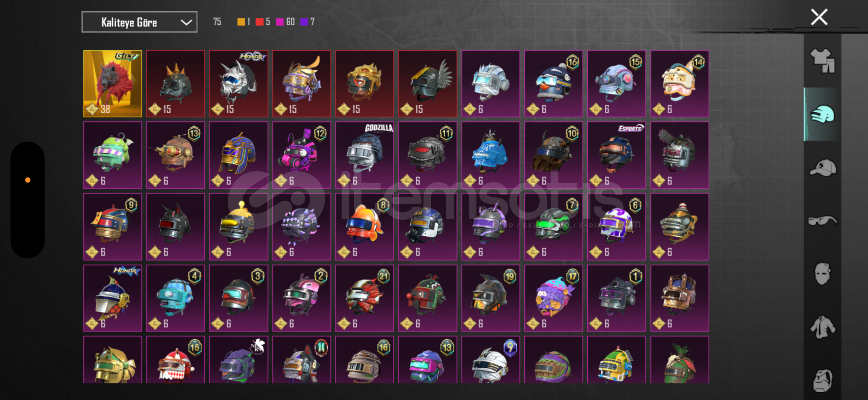Select the helmet category icon
The height and width of the screenshot is (400, 868).
822,114
